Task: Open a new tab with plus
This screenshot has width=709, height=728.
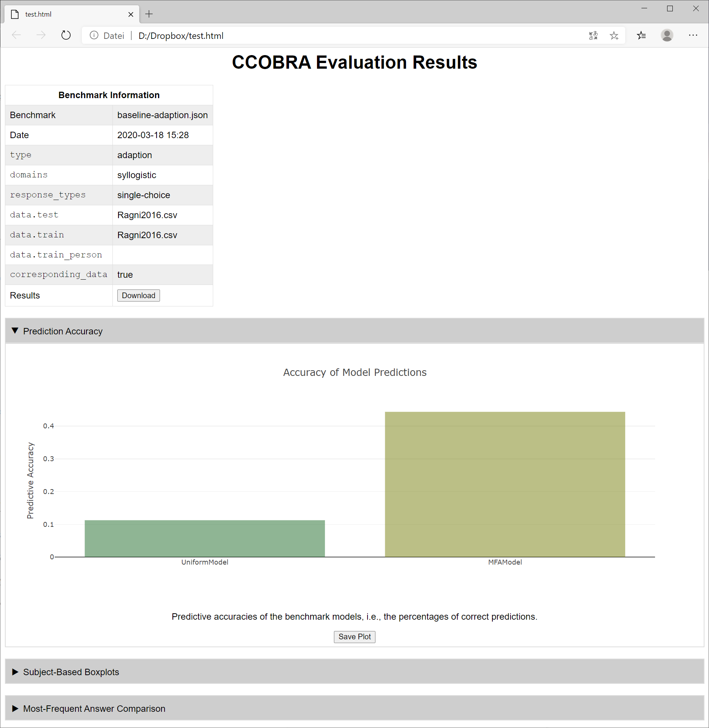Action: click(149, 14)
